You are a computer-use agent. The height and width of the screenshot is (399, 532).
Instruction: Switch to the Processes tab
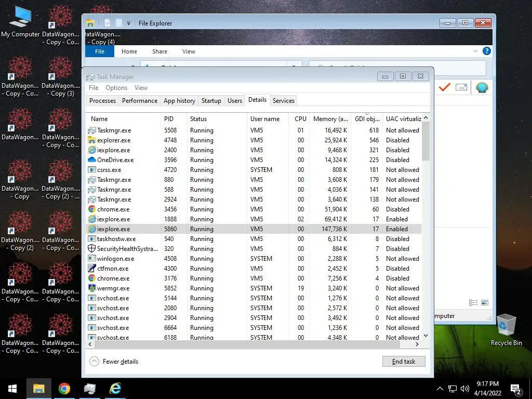tap(102, 100)
